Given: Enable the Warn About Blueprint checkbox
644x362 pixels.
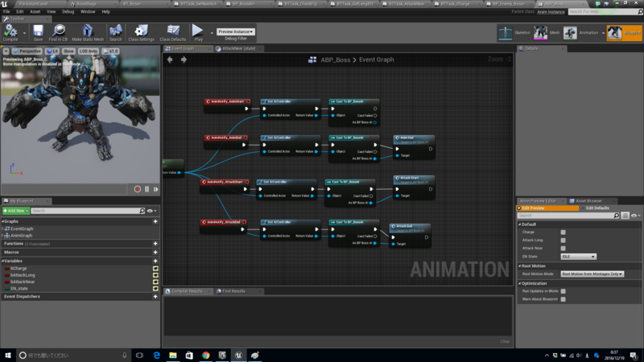Looking at the screenshot, I should [x=563, y=299].
